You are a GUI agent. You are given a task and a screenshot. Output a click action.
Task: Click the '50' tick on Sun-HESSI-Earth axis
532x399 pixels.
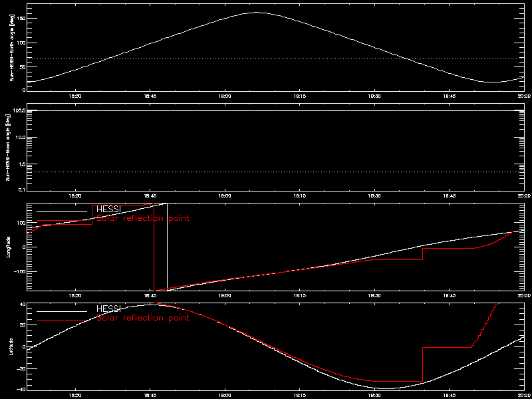(22, 66)
